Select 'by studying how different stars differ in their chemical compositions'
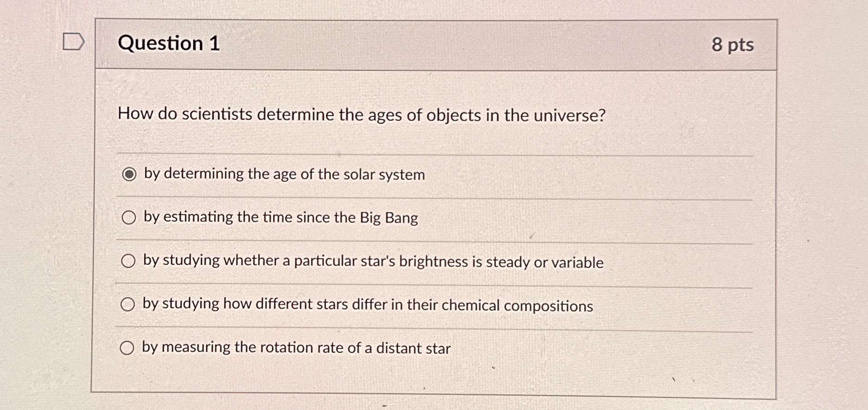This screenshot has height=410, width=868. tap(129, 304)
